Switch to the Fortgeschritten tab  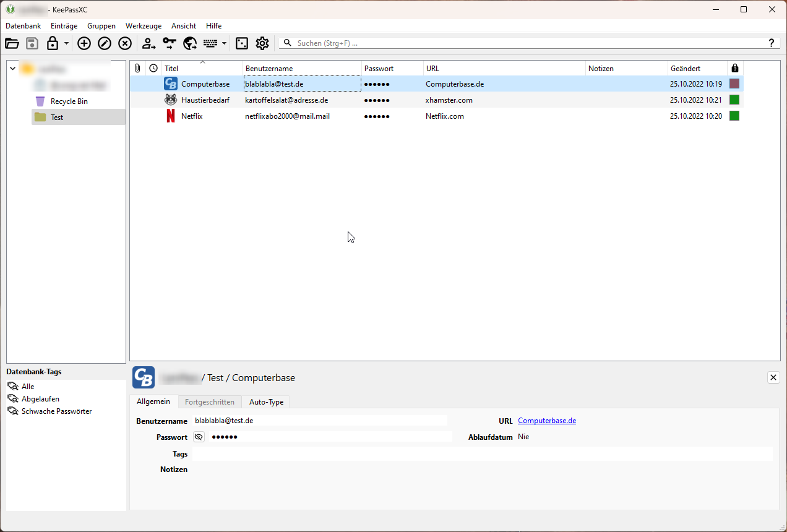[x=210, y=402]
